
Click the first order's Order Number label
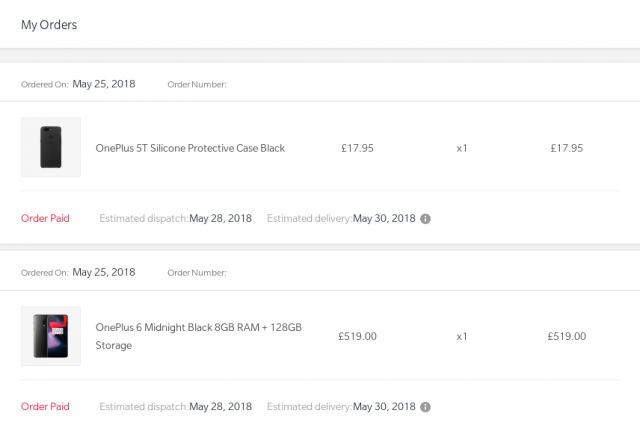[x=197, y=84]
